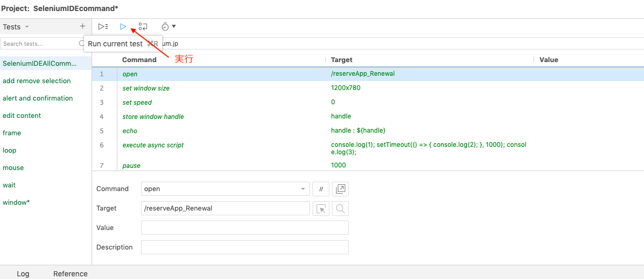Click the Target column header

[x=342, y=60]
